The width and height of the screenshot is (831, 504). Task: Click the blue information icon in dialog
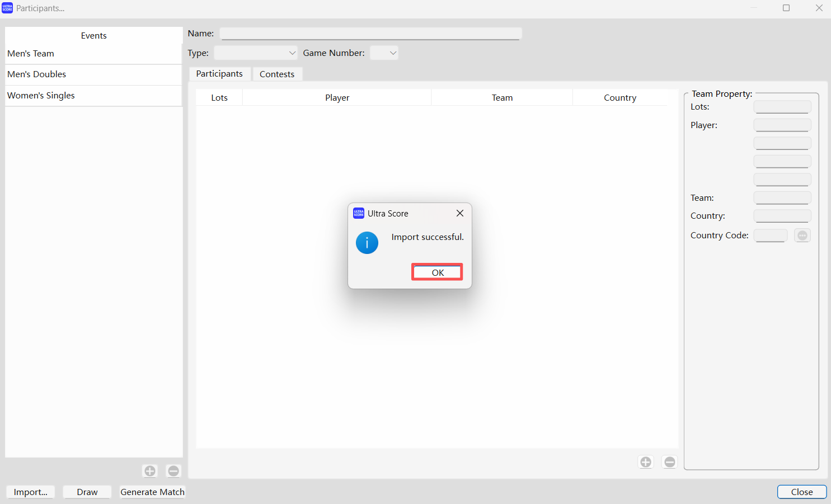[367, 243]
